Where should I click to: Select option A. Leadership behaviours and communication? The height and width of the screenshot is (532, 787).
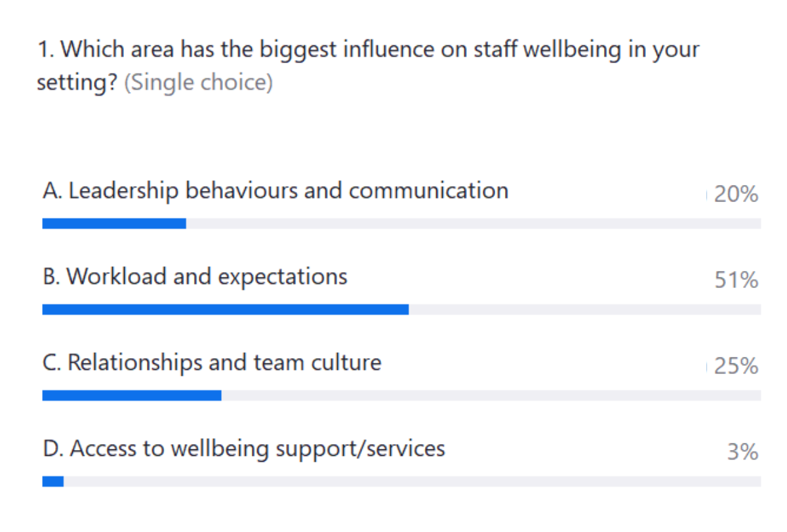point(275,191)
